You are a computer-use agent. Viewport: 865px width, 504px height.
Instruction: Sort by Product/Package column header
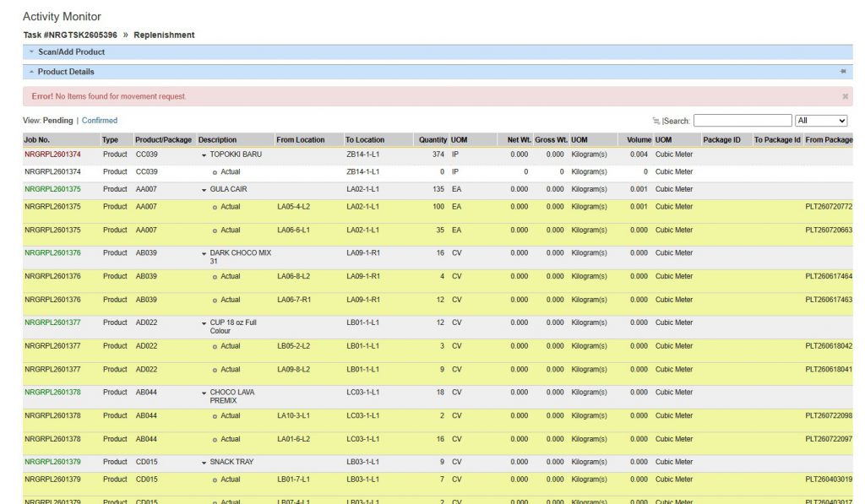pyautogui.click(x=163, y=140)
